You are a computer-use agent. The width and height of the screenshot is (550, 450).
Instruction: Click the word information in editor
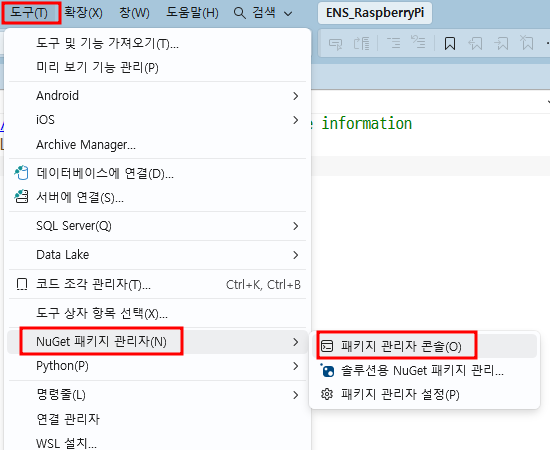click(x=367, y=123)
